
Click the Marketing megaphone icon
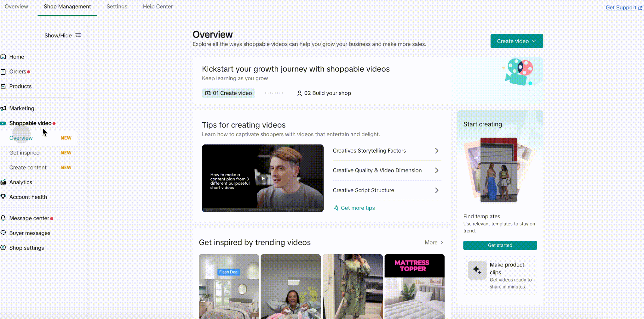tap(3, 109)
